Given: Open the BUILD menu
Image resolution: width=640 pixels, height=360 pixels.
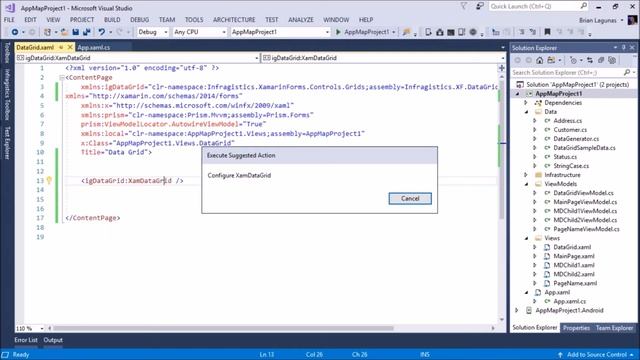Looking at the screenshot, I should [112, 20].
